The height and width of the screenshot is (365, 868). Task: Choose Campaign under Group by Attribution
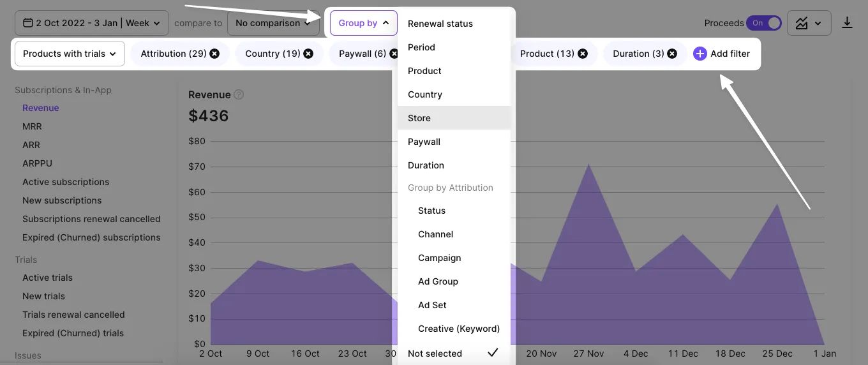(x=439, y=258)
